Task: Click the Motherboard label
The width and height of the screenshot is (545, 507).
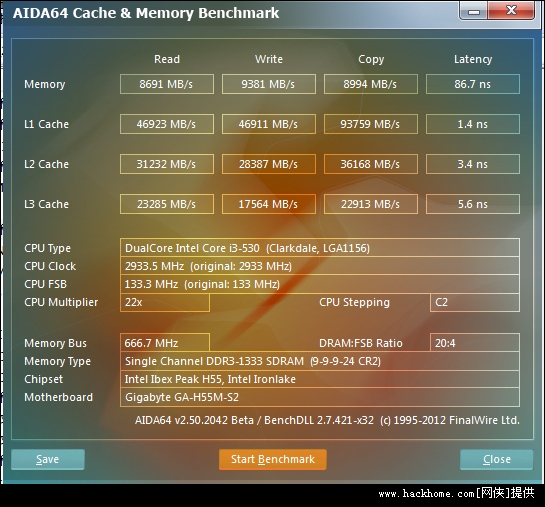Action: 58,397
